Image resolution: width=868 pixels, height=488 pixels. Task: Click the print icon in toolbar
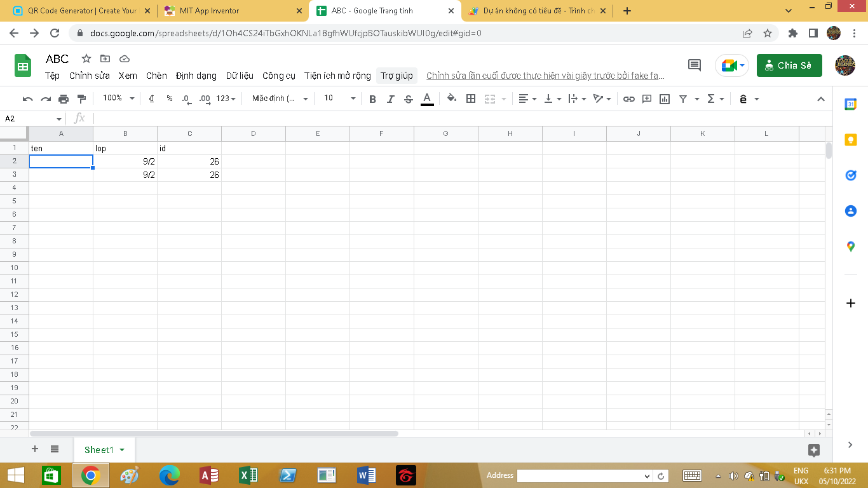[x=64, y=98]
